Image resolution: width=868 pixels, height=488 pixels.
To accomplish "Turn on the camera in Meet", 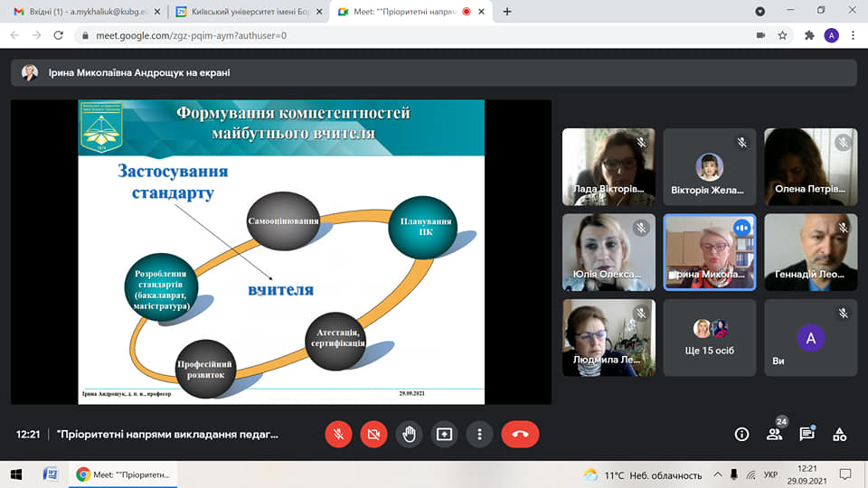I will pos(373,434).
